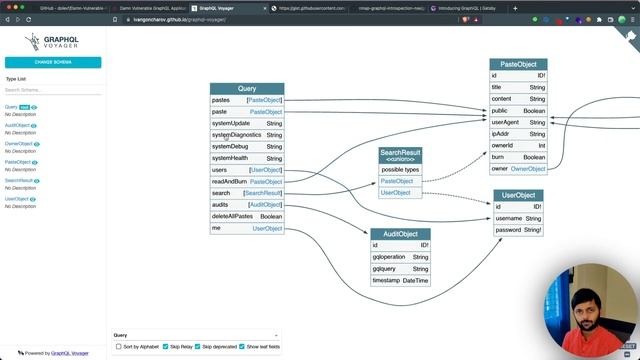Select AuditObject in the type list

coord(17,125)
